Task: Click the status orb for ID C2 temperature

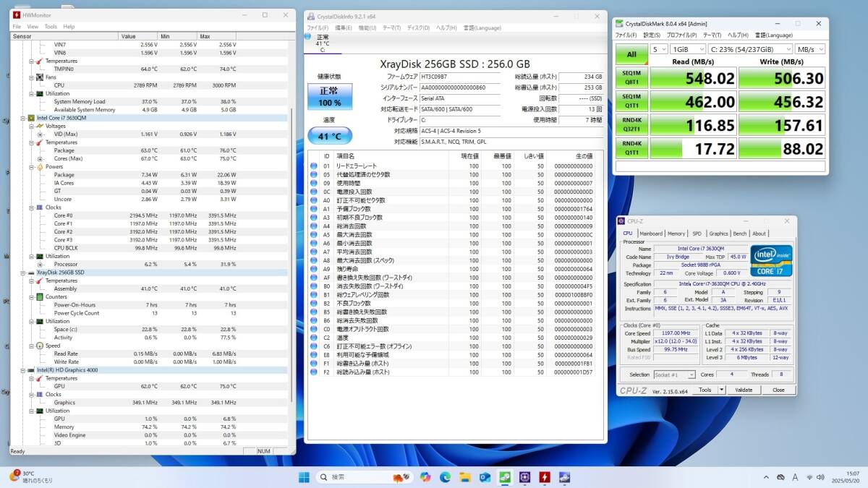Action: pyautogui.click(x=314, y=338)
